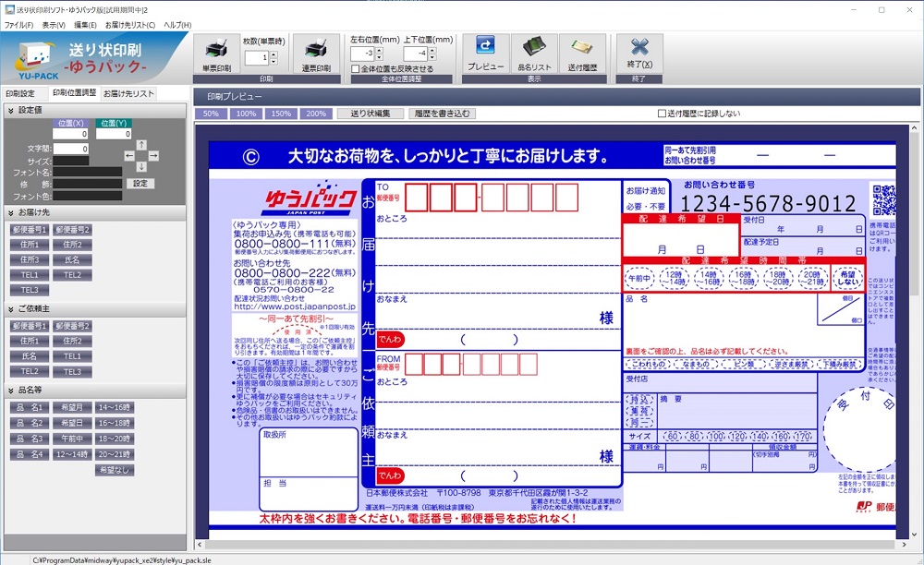Click the サイズ field
This screenshot has width=924, height=565.
71,161
